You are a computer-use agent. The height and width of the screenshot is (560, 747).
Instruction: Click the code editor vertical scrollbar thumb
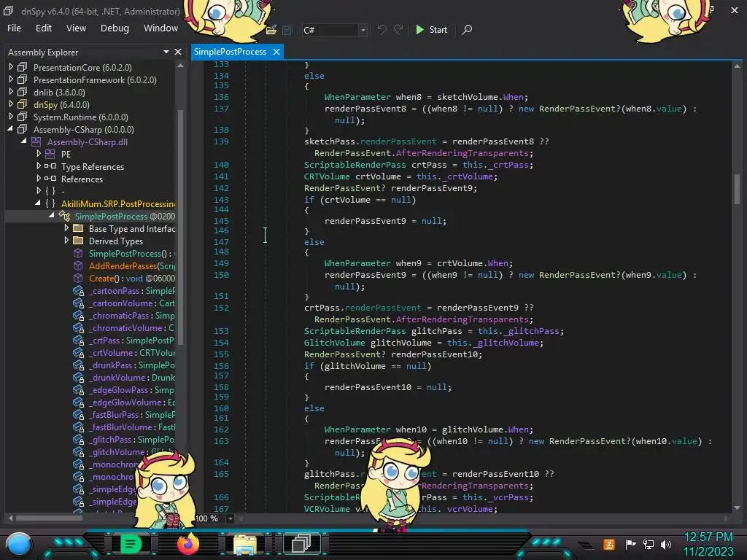click(x=737, y=189)
